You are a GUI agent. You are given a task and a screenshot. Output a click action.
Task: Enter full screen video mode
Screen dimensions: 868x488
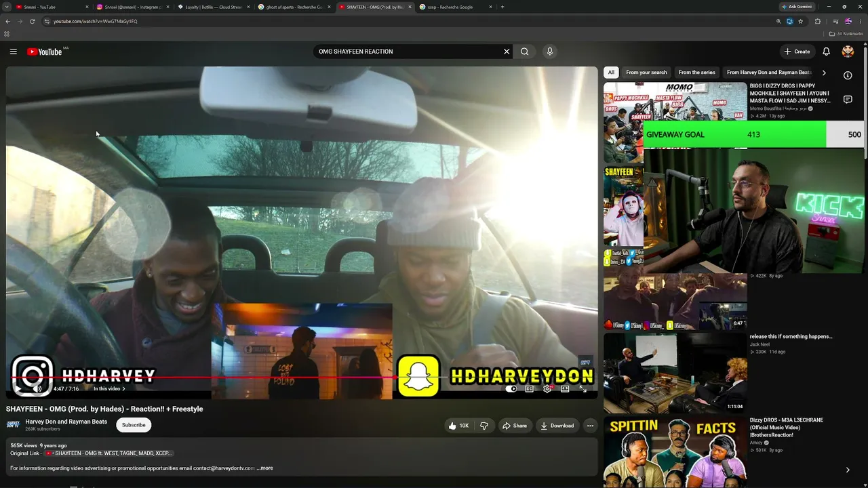(x=583, y=389)
